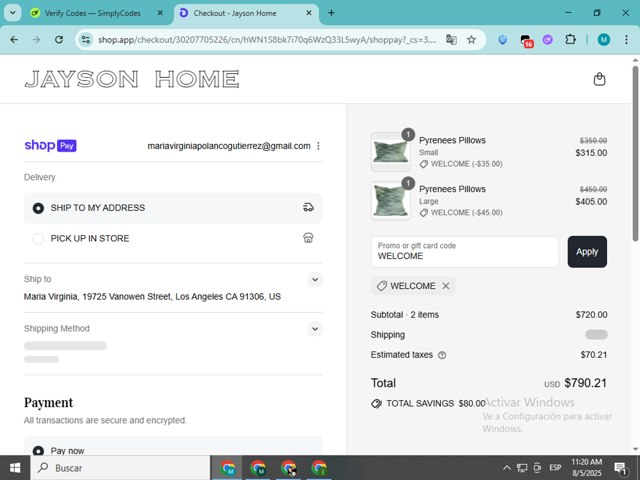This screenshot has width=640, height=480.
Task: Expand the Ship to section chevron
Action: pos(315,280)
